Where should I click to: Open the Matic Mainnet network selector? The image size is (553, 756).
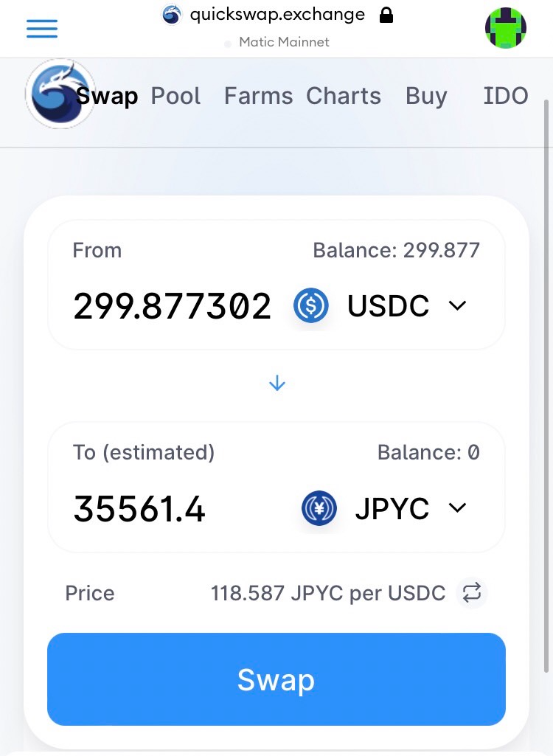(x=277, y=43)
